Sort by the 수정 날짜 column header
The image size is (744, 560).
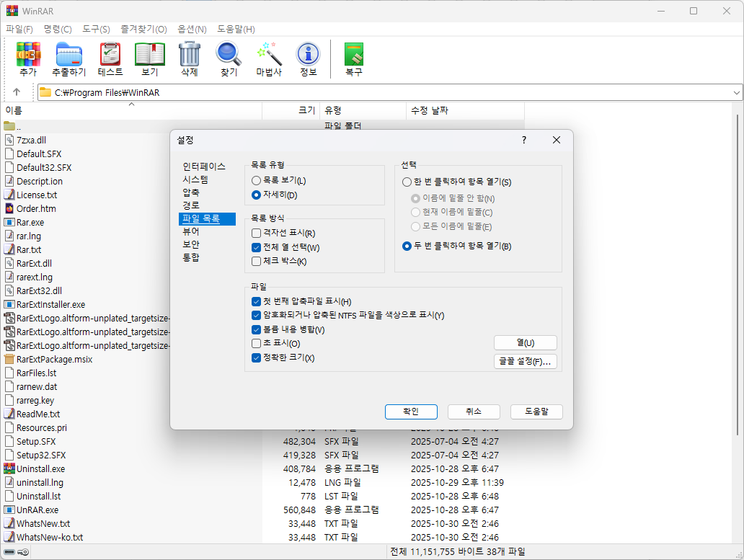(465, 110)
